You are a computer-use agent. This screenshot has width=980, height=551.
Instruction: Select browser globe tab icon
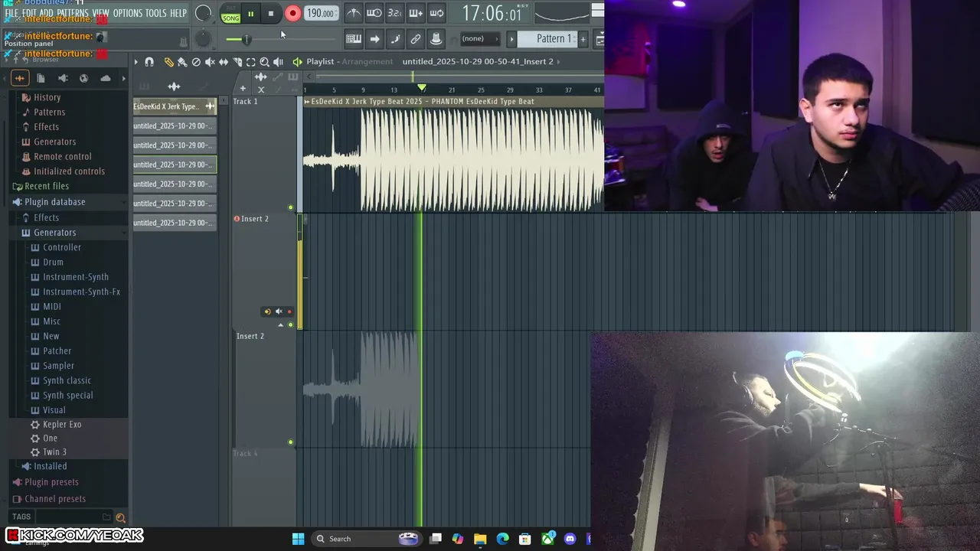point(83,78)
